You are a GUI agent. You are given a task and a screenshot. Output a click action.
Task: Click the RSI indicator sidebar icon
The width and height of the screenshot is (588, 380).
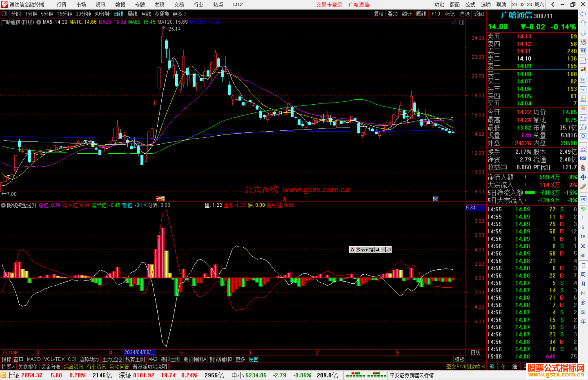coord(583,158)
